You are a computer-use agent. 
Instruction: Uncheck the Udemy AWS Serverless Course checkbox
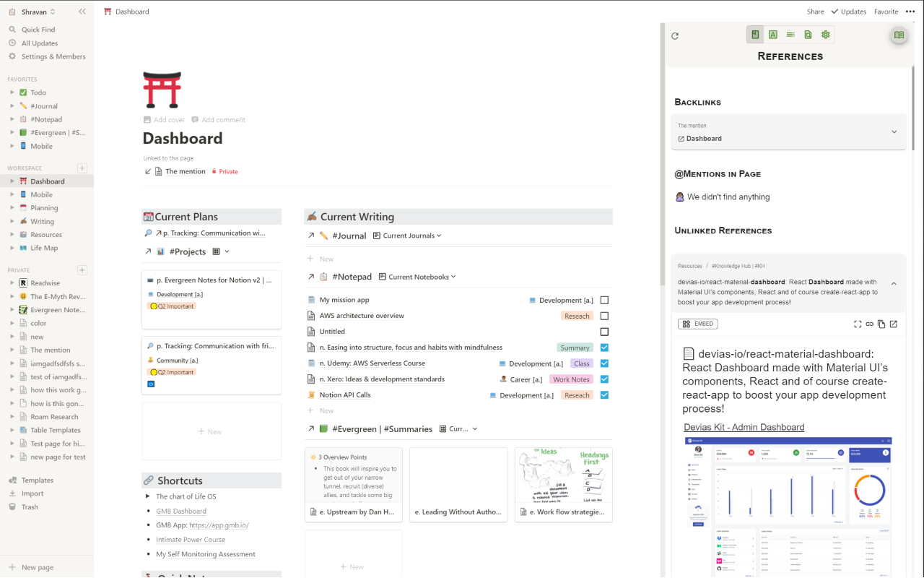pyautogui.click(x=605, y=363)
